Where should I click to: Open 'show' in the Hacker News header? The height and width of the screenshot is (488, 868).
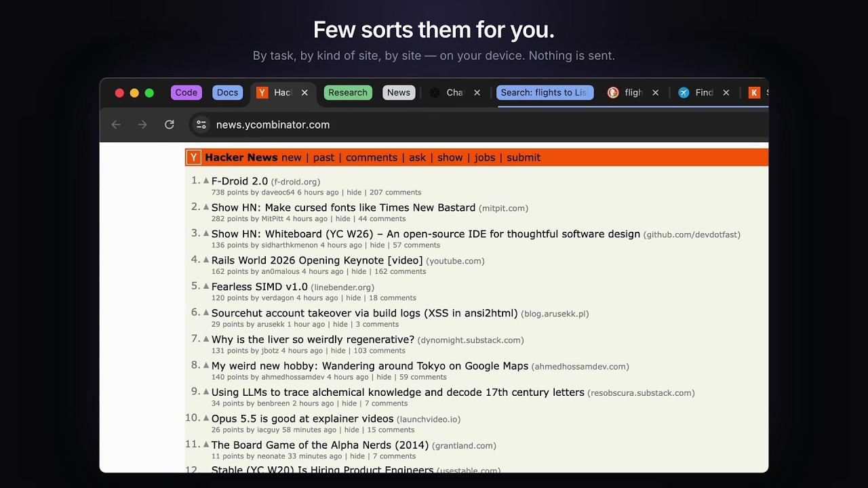pos(450,158)
